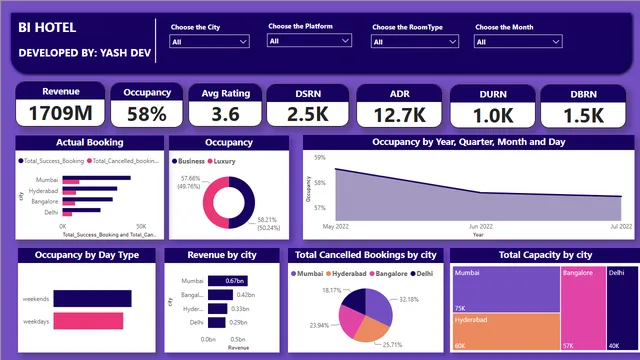
Task: Click Mumbai legend in Cancelled Bookings pie
Action: tap(307, 274)
